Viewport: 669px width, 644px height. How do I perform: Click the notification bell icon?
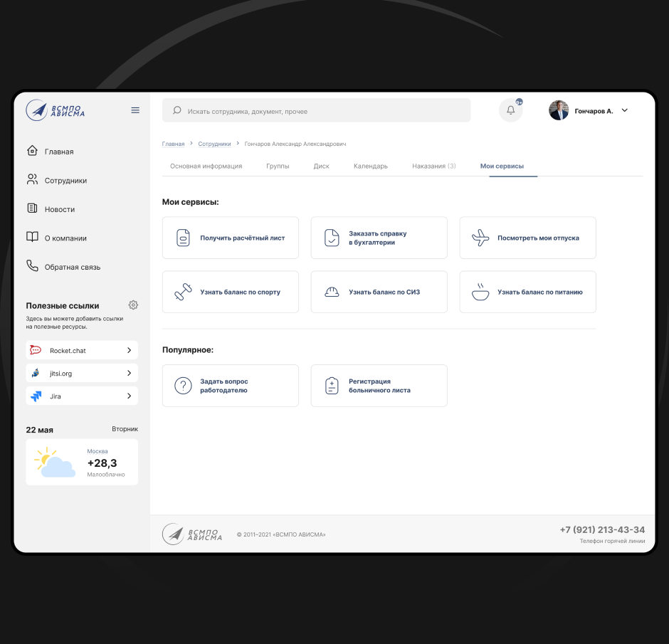click(510, 110)
